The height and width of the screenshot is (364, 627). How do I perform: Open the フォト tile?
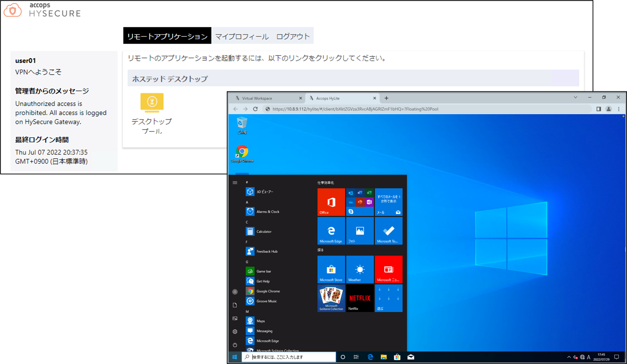coord(360,231)
